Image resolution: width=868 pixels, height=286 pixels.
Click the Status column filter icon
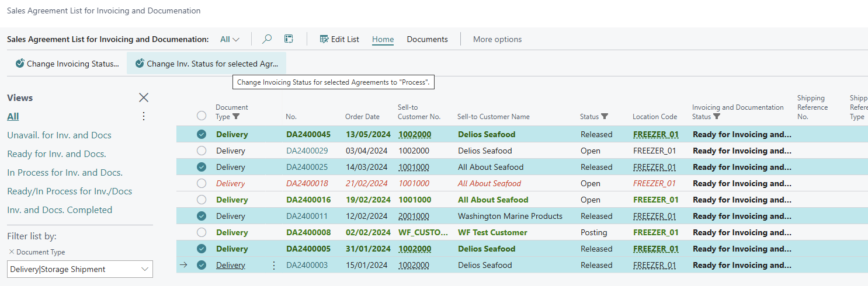coord(605,117)
